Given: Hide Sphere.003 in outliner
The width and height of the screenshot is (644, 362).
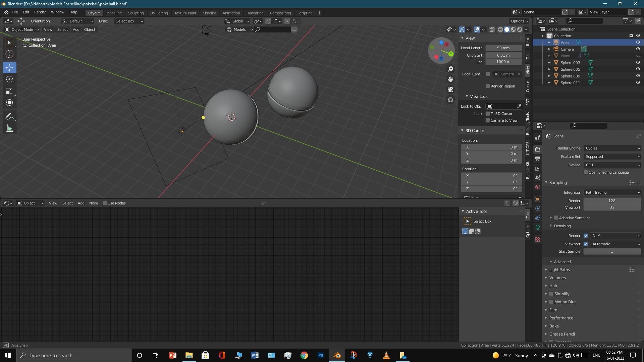Looking at the screenshot, I should 638,62.
